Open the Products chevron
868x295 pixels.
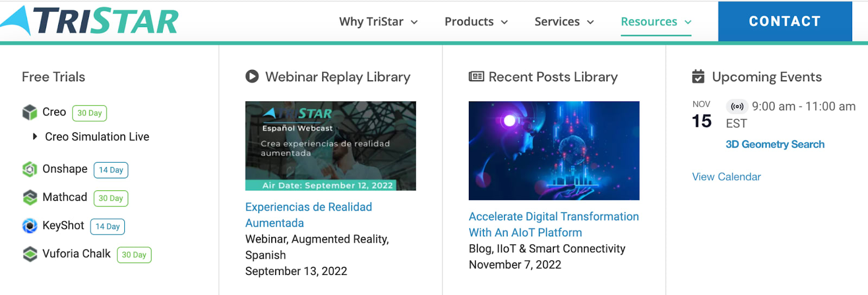tap(505, 22)
